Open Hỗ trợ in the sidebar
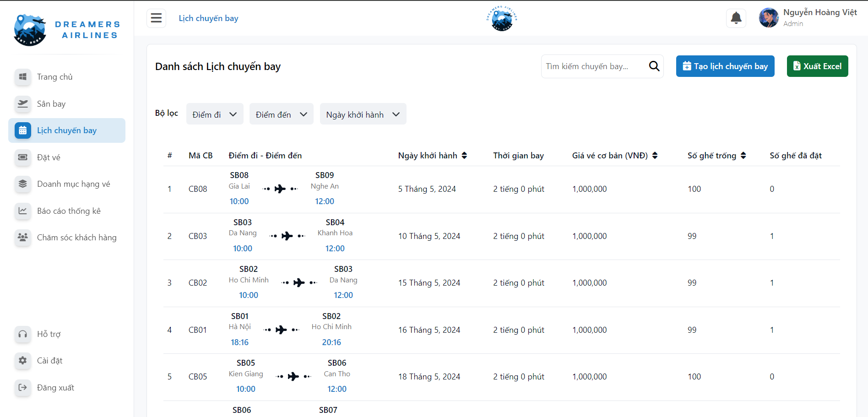868x417 pixels. point(67,334)
